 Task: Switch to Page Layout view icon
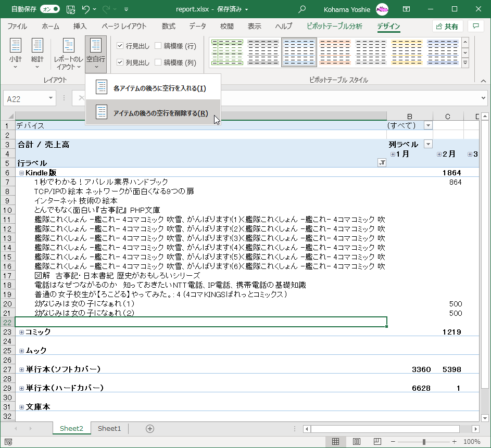[356, 441]
